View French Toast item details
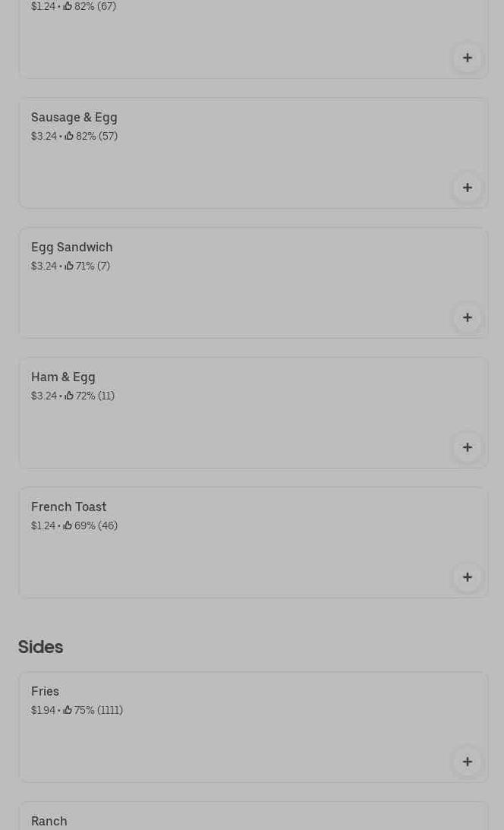Screen dimensions: 504x830 pos(69,507)
